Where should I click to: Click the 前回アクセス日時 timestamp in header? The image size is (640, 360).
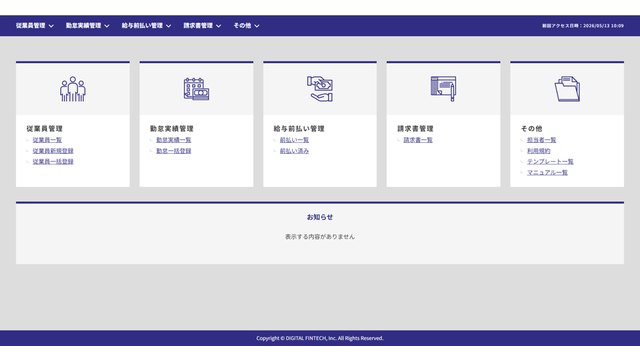click(583, 26)
